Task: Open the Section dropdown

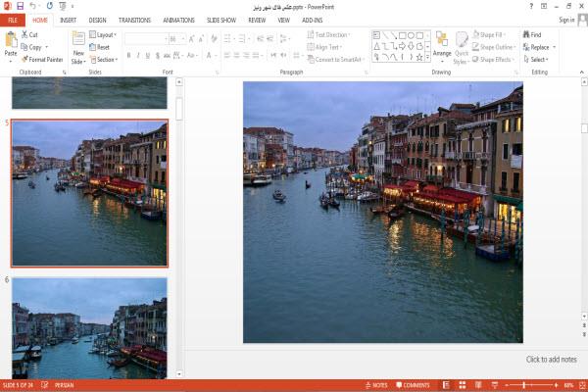Action: click(104, 60)
